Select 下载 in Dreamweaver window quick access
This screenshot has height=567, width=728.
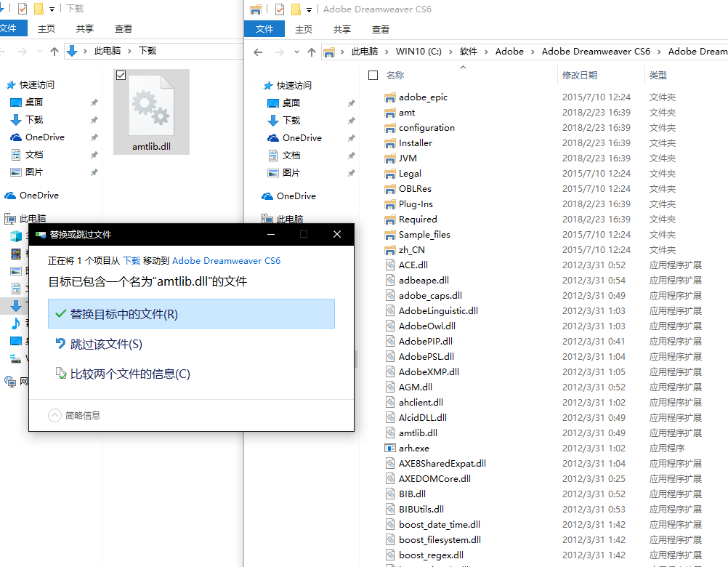(291, 120)
